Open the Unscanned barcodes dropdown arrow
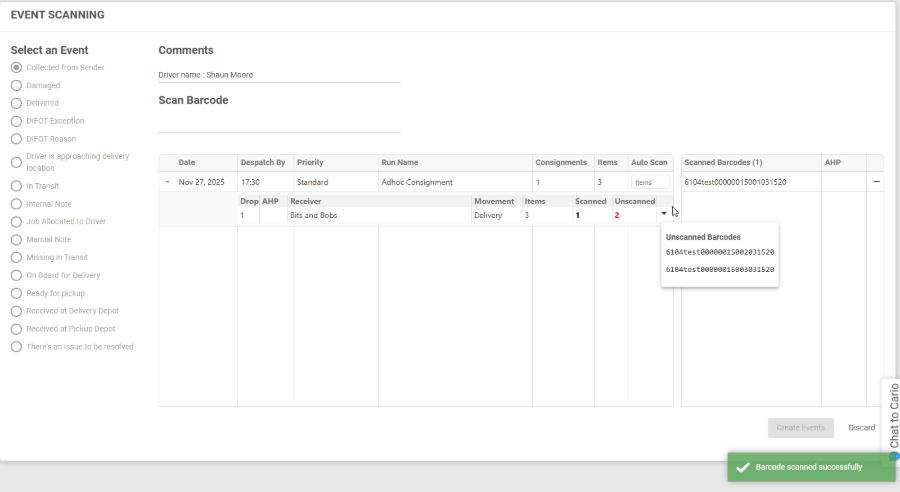The image size is (900, 492). coord(663,214)
